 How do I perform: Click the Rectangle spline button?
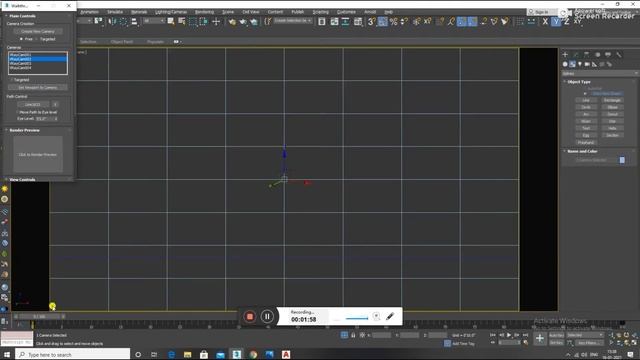(612, 100)
